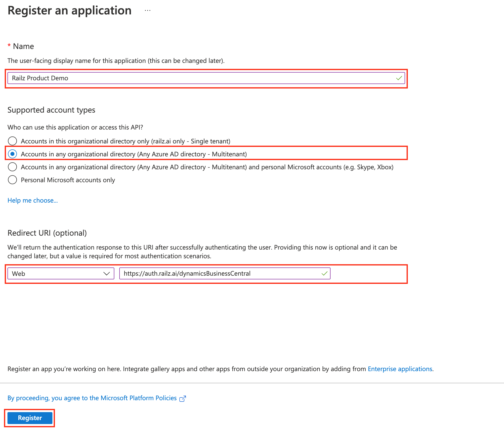Select the green checkmark in Name field

coord(399,78)
